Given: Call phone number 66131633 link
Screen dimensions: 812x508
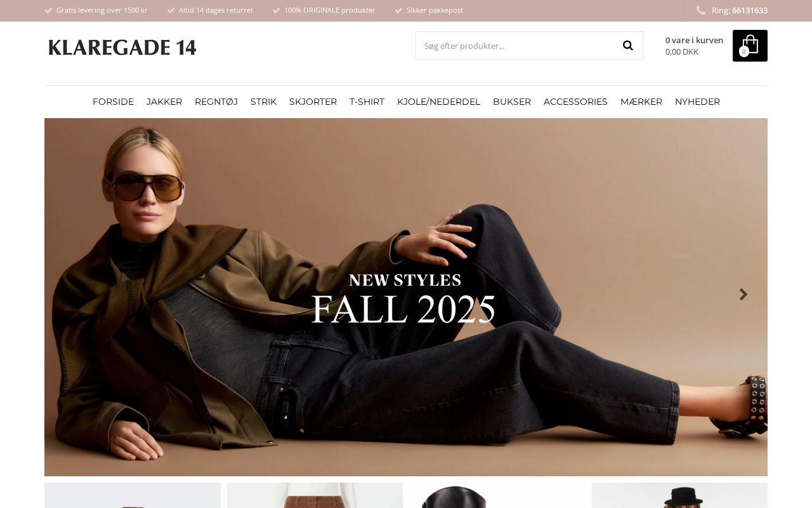Looking at the screenshot, I should click(x=750, y=10).
